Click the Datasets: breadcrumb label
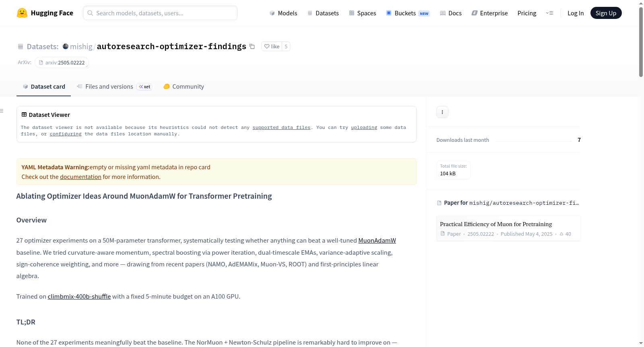644x347 pixels. coord(43,46)
